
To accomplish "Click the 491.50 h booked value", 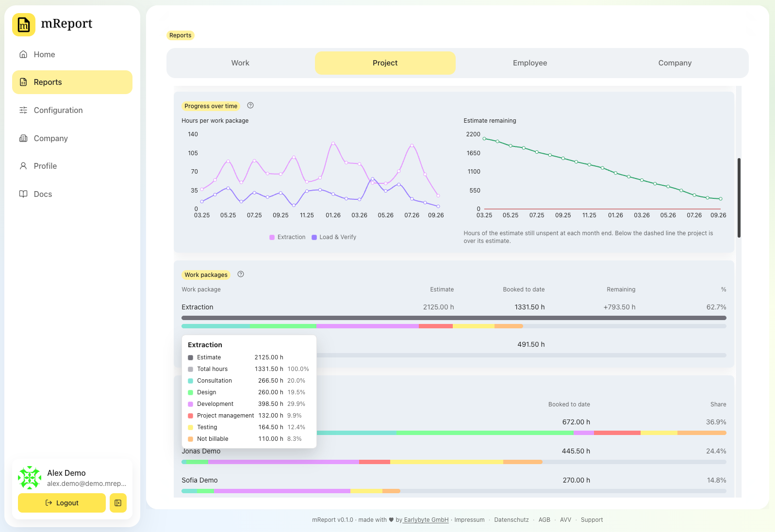I will [531, 344].
